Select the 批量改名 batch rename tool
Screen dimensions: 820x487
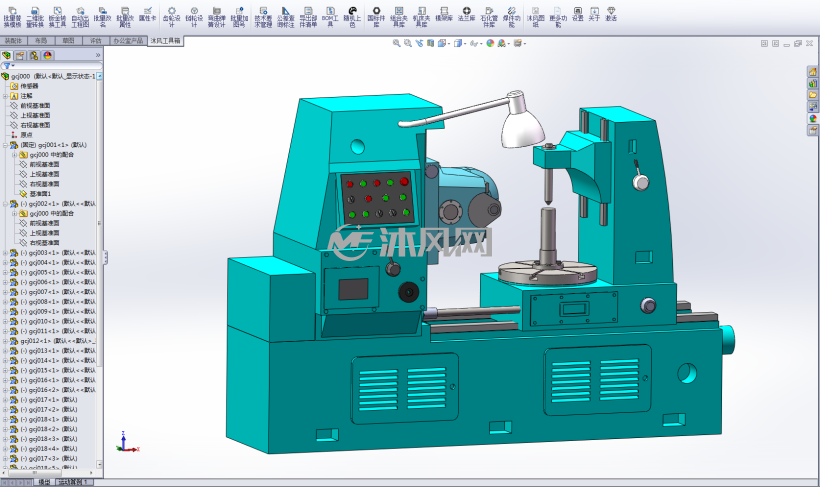pyautogui.click(x=102, y=17)
